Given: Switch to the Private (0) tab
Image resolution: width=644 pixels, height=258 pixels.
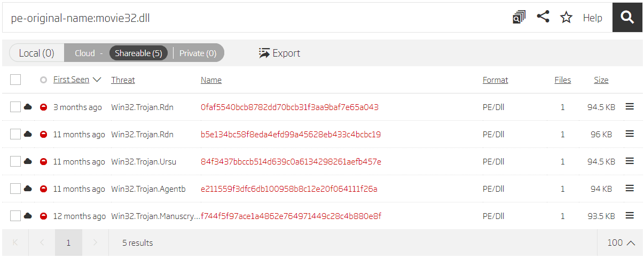Looking at the screenshot, I should click(x=198, y=53).
